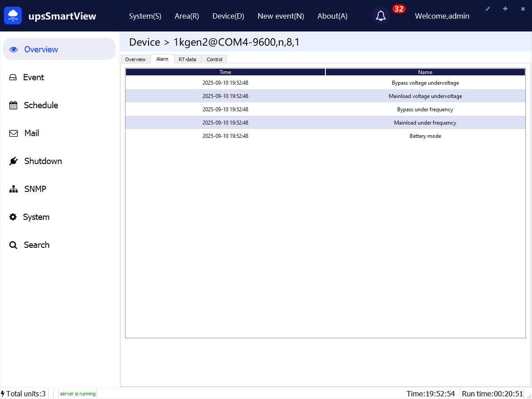
Task: Click the upsSmartView cloud logo icon
Action: point(13,16)
